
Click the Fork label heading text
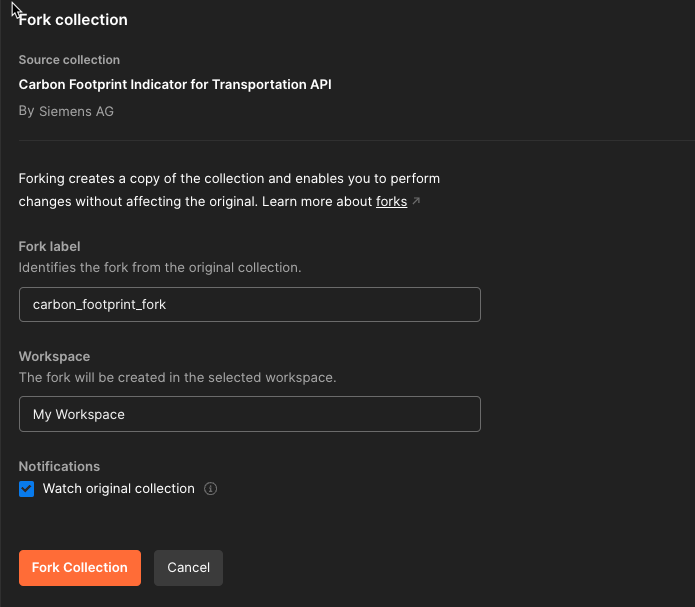[50, 247]
